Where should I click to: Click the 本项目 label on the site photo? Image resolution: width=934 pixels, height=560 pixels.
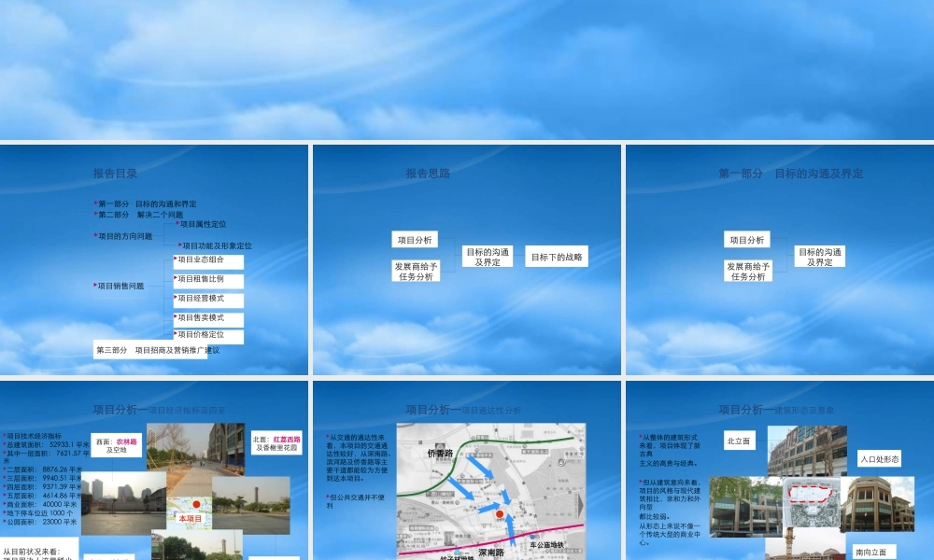point(191,518)
